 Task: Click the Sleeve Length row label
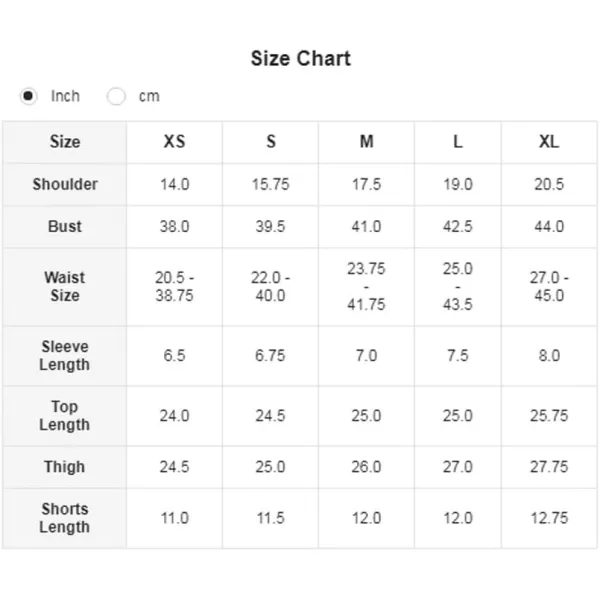tap(65, 355)
